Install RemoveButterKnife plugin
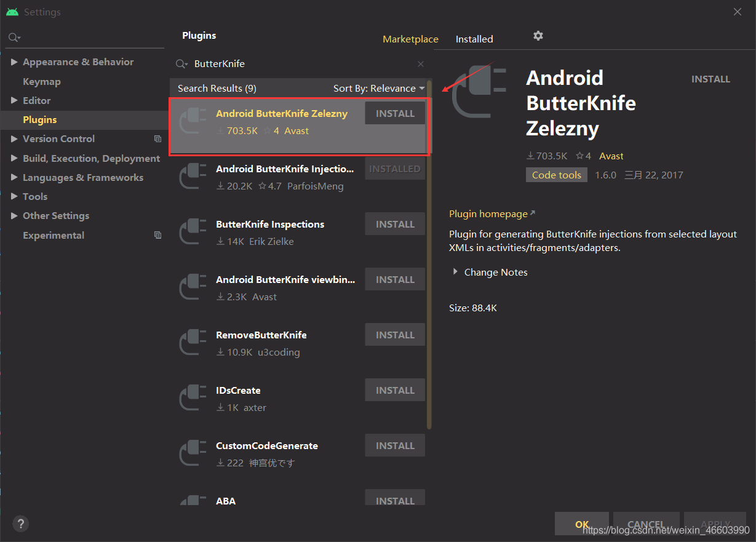Screen dimensions: 756x542 [x=395, y=335]
